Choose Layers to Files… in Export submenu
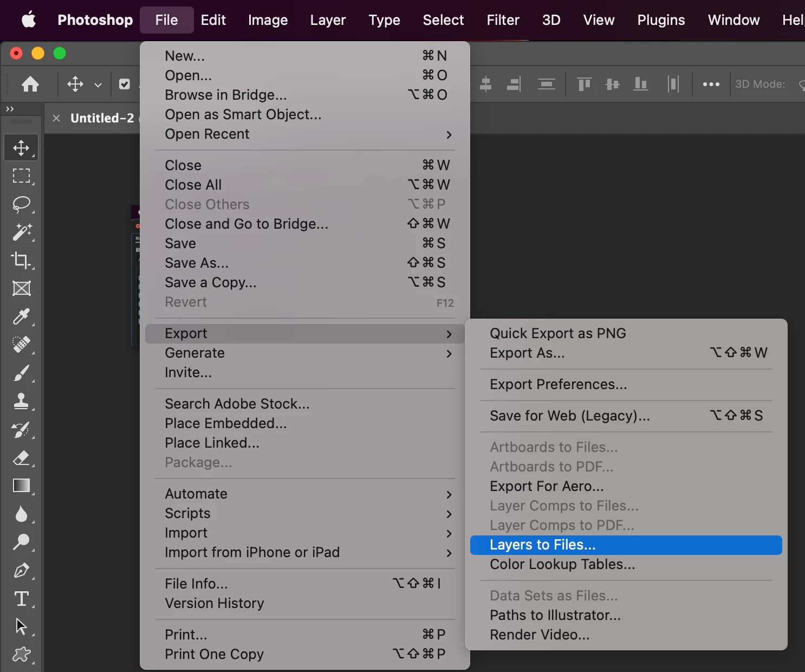The image size is (805, 672). [x=626, y=545]
